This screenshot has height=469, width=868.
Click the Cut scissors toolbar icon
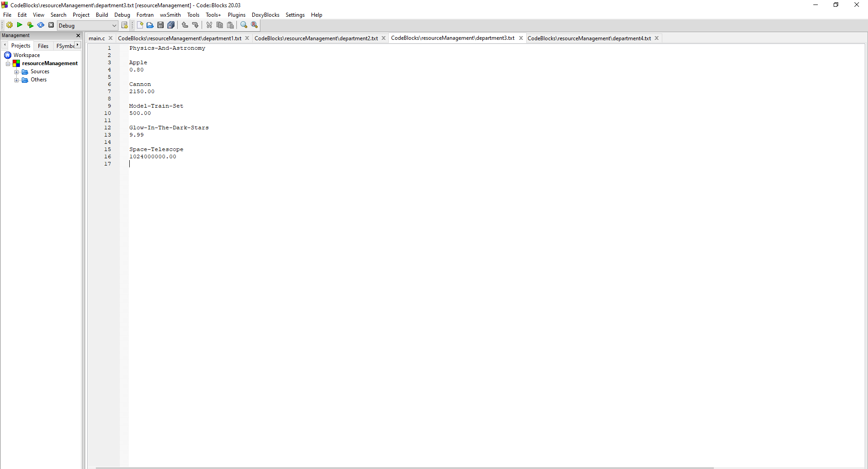click(209, 25)
